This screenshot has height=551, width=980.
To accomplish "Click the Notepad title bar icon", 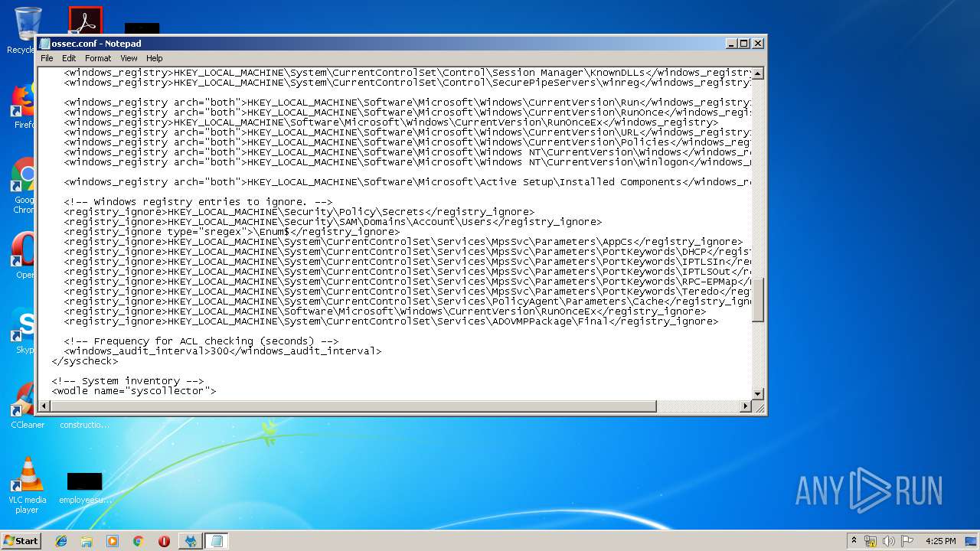I will (x=45, y=44).
